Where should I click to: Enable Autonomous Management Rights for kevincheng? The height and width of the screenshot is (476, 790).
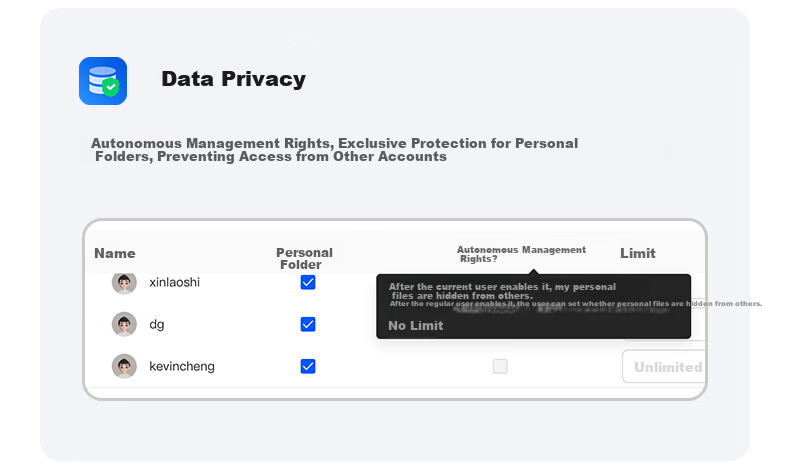[500, 366]
